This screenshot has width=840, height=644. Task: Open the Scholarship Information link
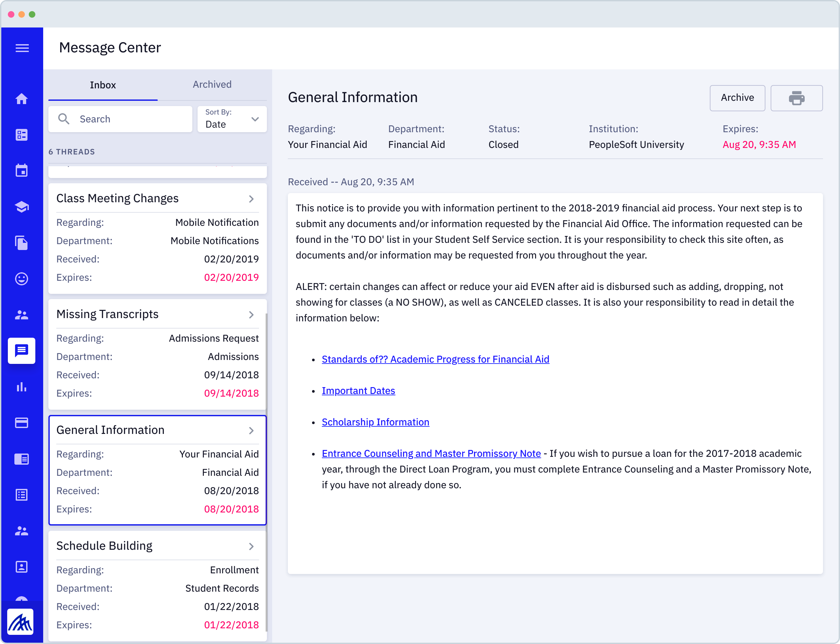click(376, 422)
